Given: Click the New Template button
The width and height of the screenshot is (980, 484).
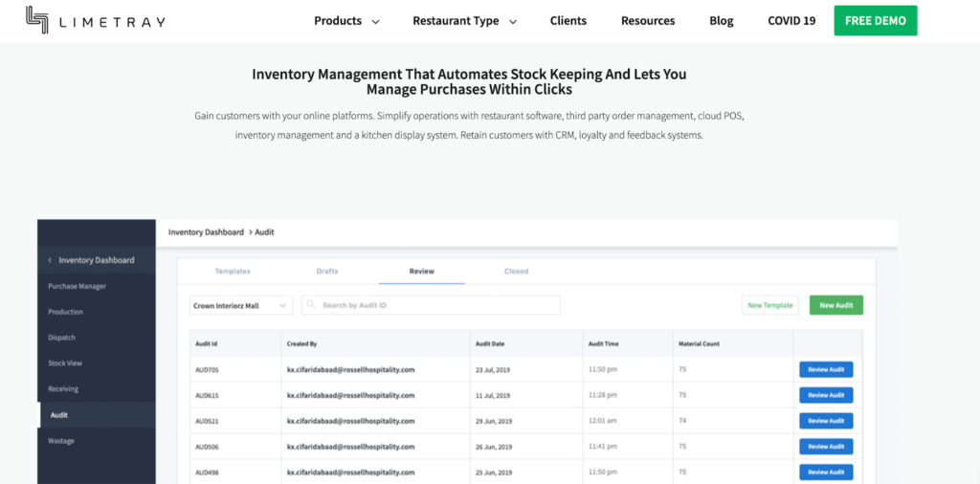Looking at the screenshot, I should point(770,305).
